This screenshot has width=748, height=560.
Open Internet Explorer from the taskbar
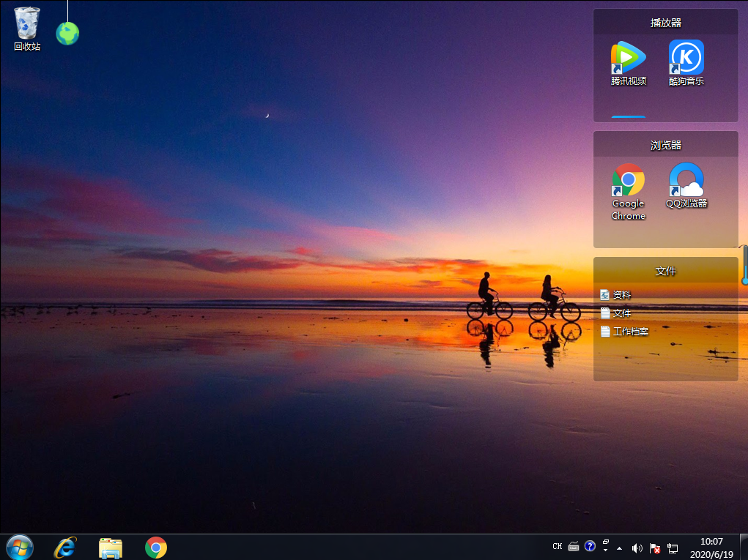coord(65,547)
